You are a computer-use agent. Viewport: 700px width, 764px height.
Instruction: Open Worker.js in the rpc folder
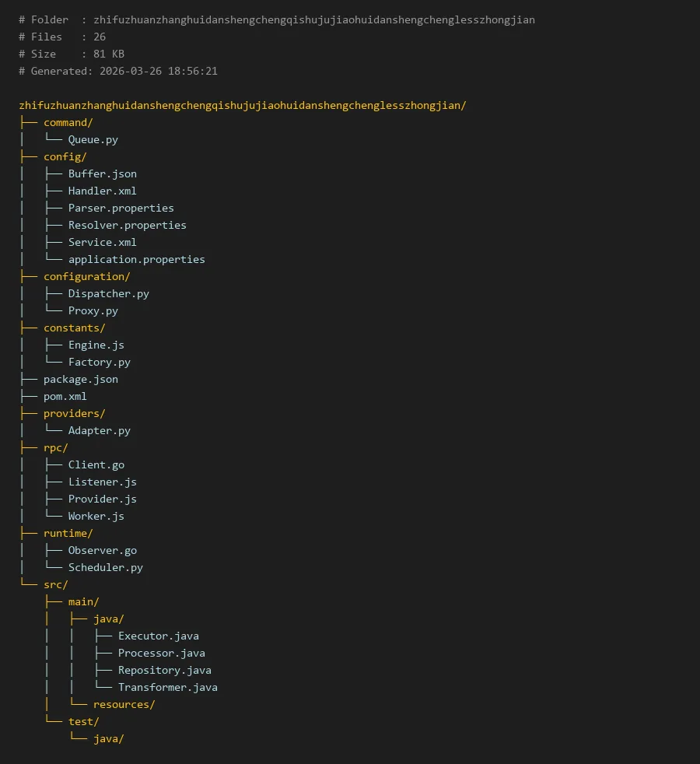point(96,516)
